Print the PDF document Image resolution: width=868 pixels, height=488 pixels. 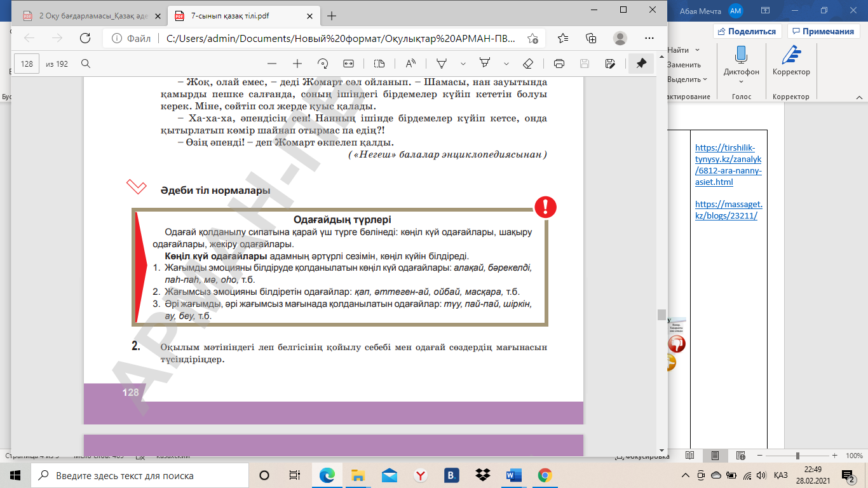point(559,64)
